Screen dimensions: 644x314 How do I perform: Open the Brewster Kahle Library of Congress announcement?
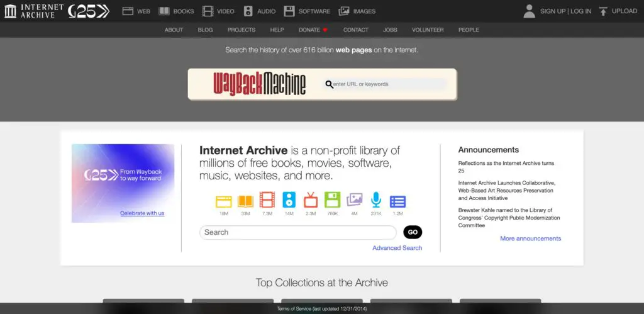point(509,218)
